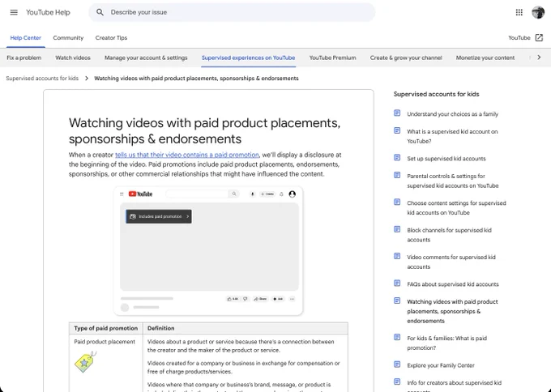The image size is (551, 392).
Task: Open For kids & families: What is paid promotion
Action: 446,343
